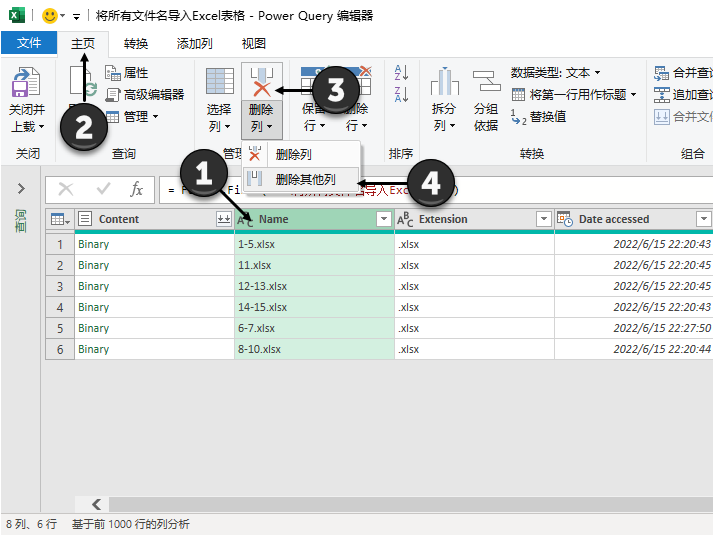Open the Date accessed column filter dropdown

pyautogui.click(x=703, y=219)
